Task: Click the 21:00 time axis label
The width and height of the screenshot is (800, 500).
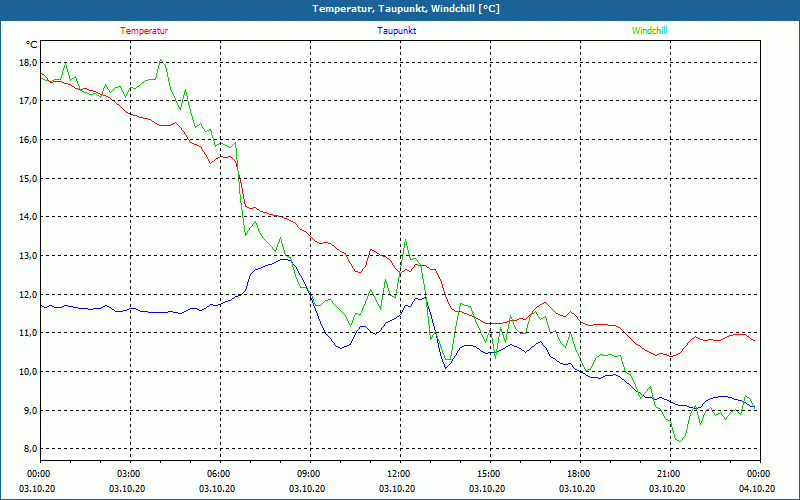Action: pos(668,473)
